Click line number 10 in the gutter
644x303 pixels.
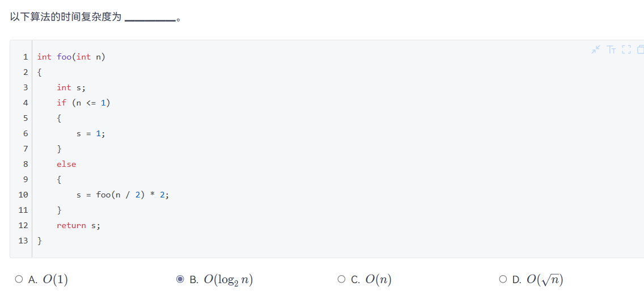coord(23,195)
